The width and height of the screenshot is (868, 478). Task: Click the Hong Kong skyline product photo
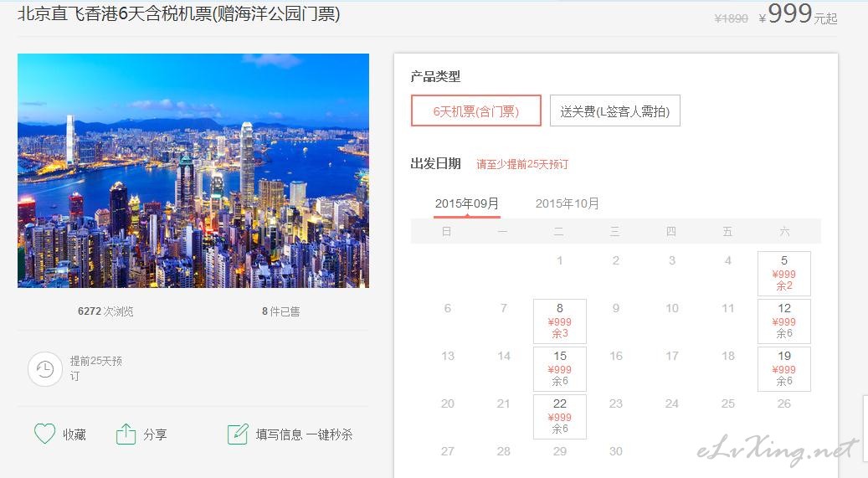point(193,171)
